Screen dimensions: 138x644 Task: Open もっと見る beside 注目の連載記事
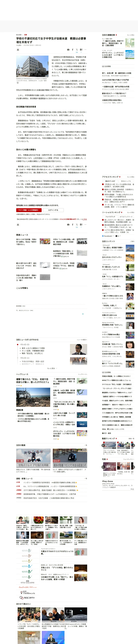130,35
